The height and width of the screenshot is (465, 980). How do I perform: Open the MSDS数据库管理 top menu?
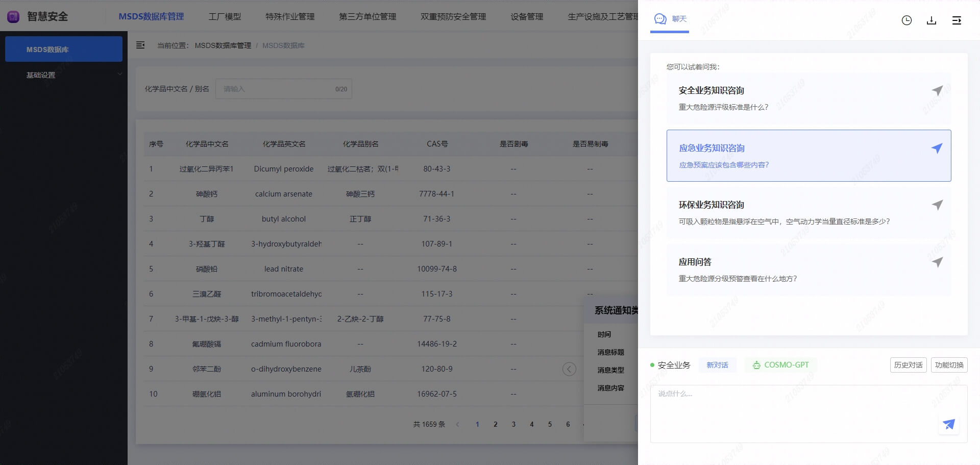(151, 16)
